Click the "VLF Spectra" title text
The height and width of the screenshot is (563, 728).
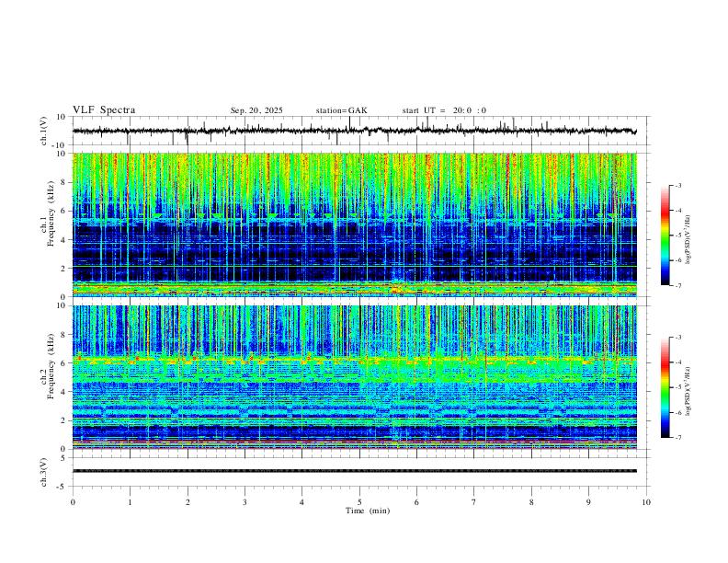coord(104,110)
